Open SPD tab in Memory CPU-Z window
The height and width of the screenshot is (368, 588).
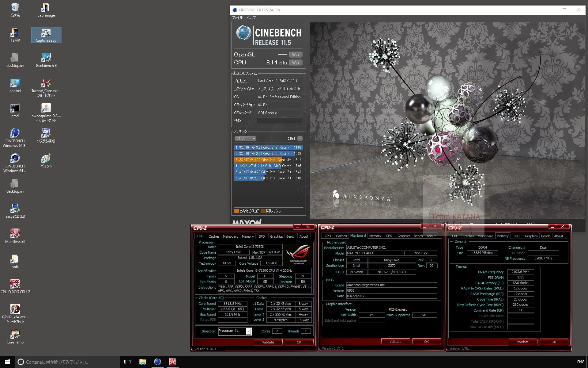tap(516, 236)
